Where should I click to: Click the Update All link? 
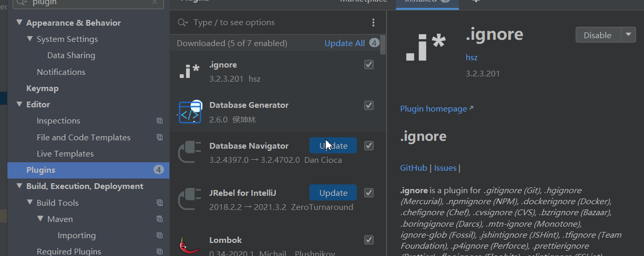(345, 43)
